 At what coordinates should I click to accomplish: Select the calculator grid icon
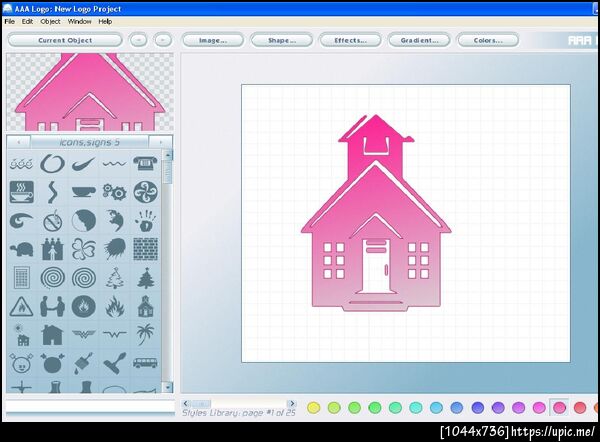point(21,278)
